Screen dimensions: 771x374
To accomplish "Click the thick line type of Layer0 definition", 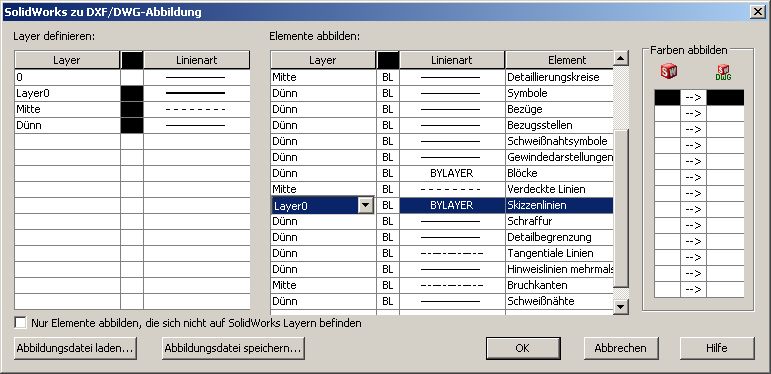I will [x=197, y=93].
